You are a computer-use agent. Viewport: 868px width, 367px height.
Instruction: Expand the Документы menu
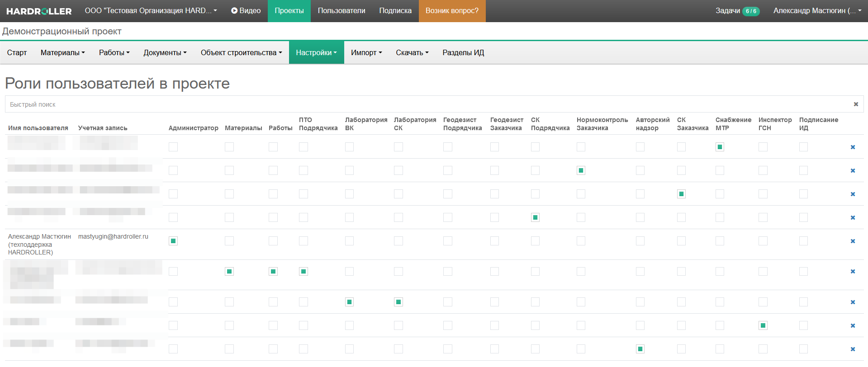[165, 52]
